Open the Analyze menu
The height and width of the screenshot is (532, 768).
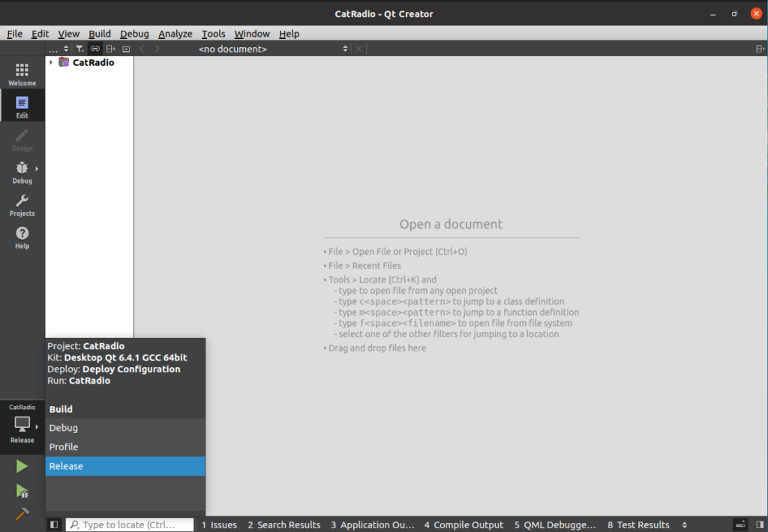pyautogui.click(x=175, y=34)
